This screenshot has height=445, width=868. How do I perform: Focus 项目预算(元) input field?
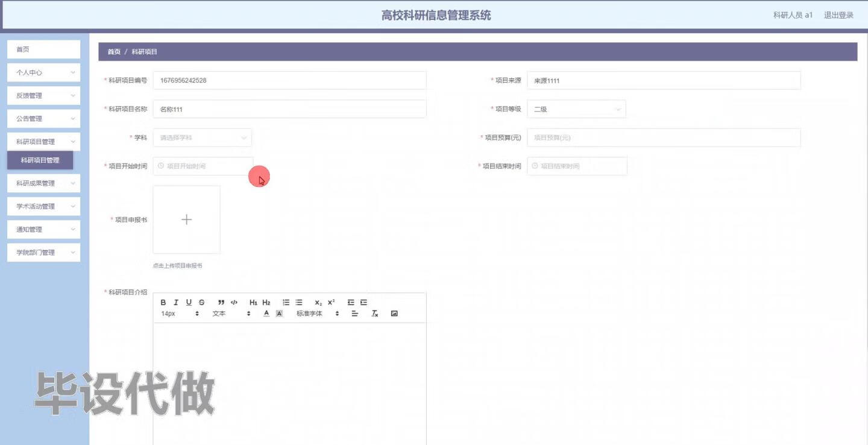(x=664, y=137)
